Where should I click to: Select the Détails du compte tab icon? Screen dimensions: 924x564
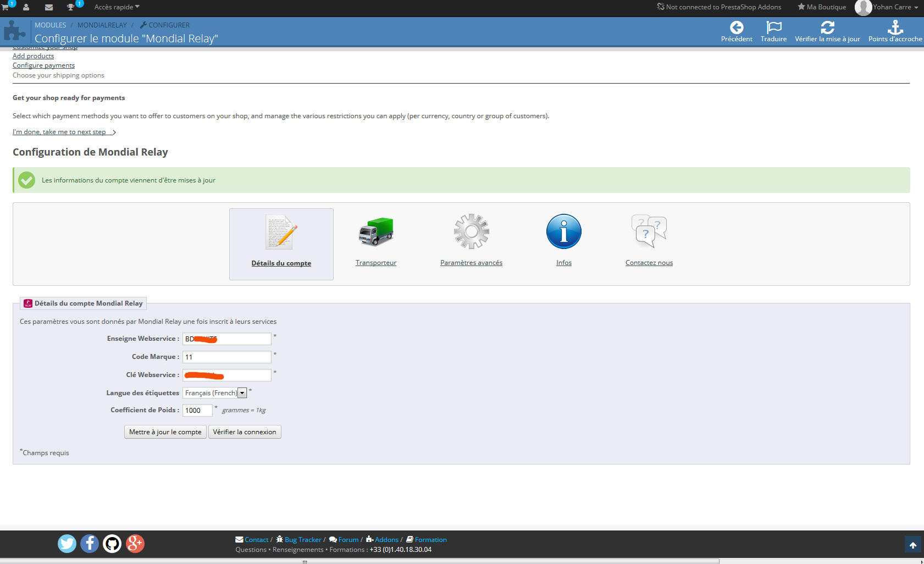click(281, 231)
